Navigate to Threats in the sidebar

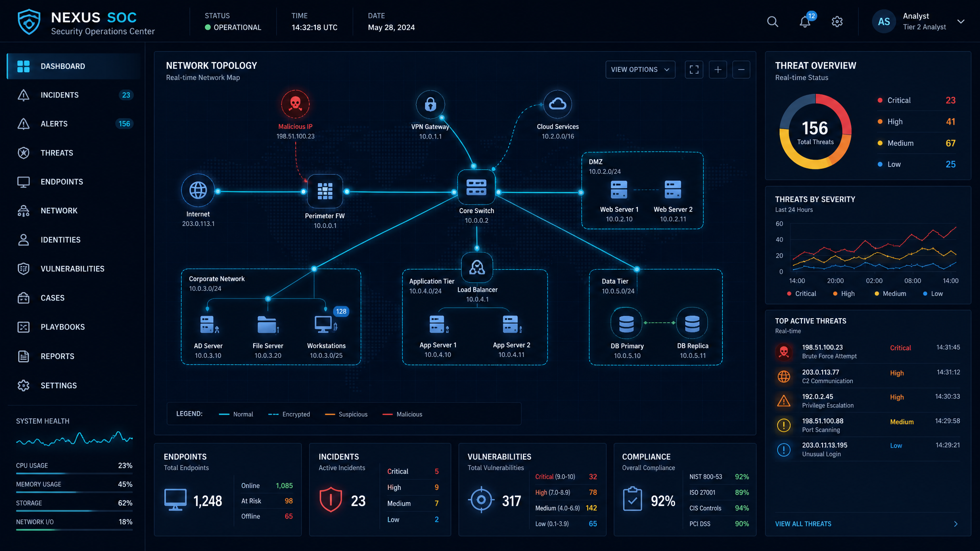[x=74, y=153]
